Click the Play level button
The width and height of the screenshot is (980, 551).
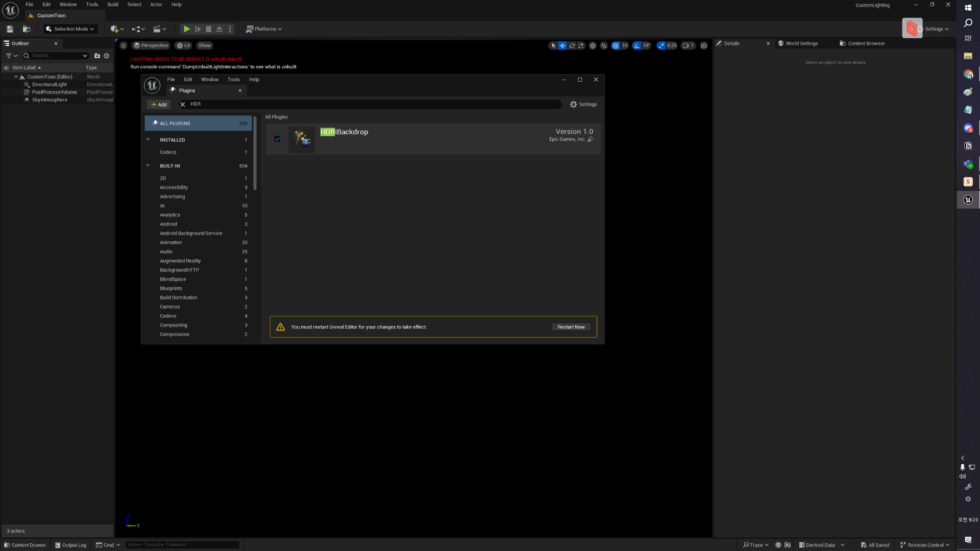187,29
